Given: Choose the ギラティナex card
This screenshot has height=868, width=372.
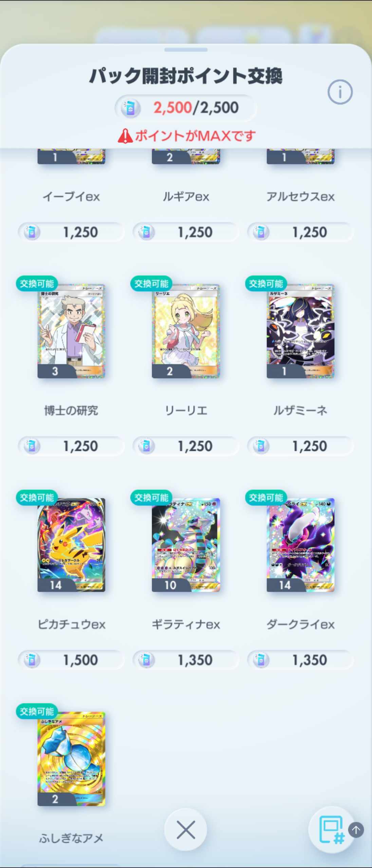Looking at the screenshot, I should coord(186,545).
